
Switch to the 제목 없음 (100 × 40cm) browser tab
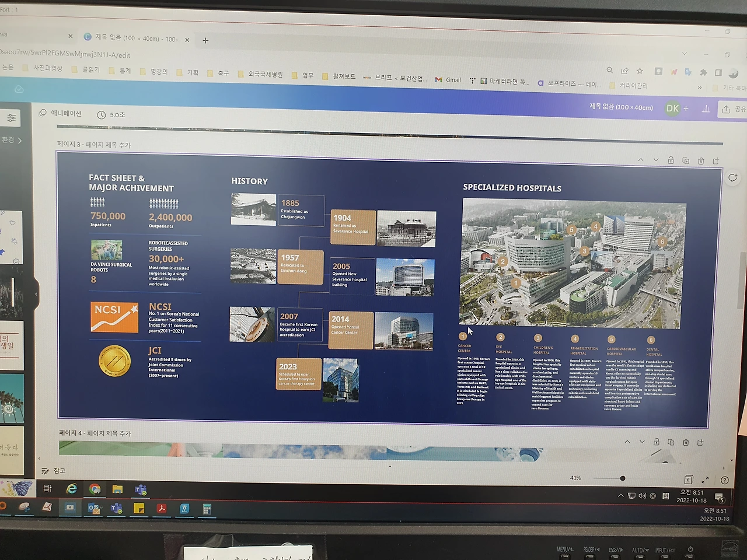[135, 38]
